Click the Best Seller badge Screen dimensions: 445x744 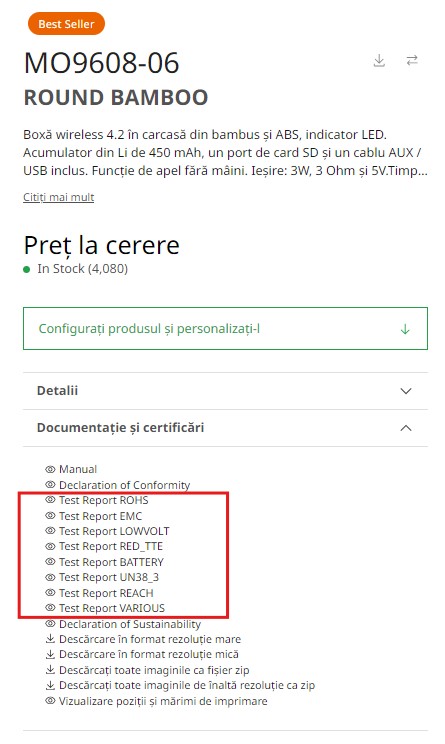pos(66,24)
